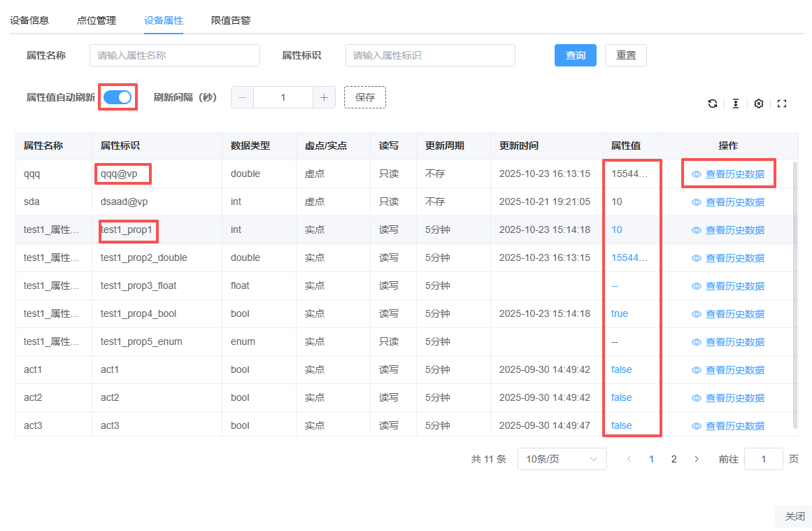Viewport: 812px width, 531px height.
Task: Click the 保存 button
Action: 365,97
